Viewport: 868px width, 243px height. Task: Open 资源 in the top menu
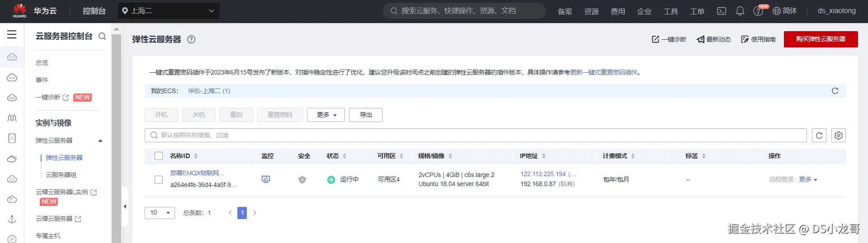[x=591, y=11]
